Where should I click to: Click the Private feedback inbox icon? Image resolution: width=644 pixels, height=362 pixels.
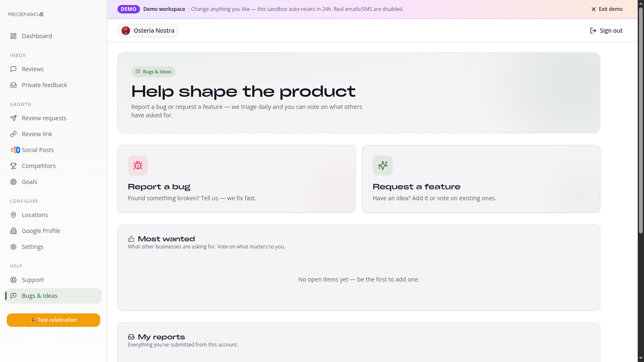coord(13,85)
